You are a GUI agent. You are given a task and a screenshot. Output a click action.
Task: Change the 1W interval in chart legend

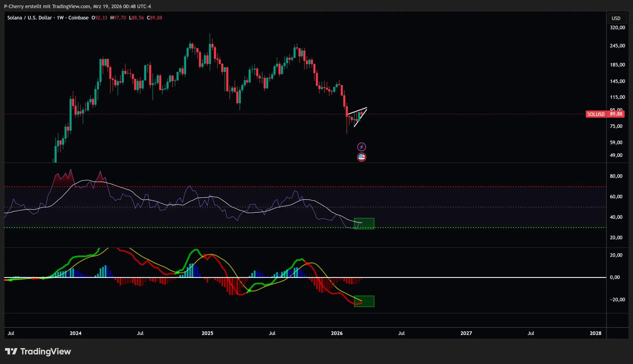pyautogui.click(x=60, y=18)
